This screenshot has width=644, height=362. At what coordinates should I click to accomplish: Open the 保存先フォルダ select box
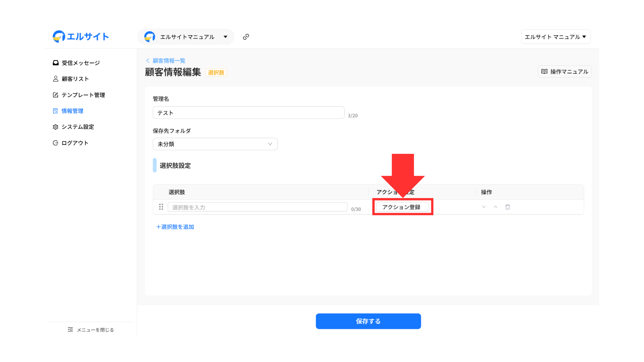(215, 144)
